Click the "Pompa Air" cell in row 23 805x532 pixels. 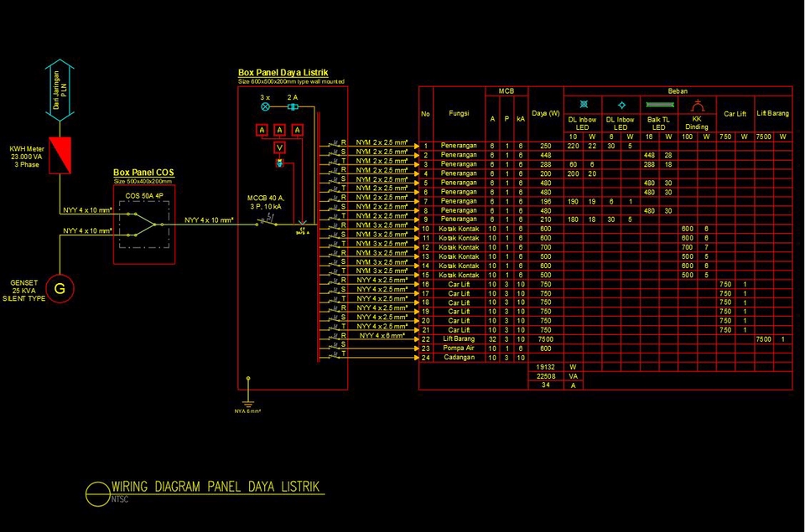pyautogui.click(x=459, y=348)
